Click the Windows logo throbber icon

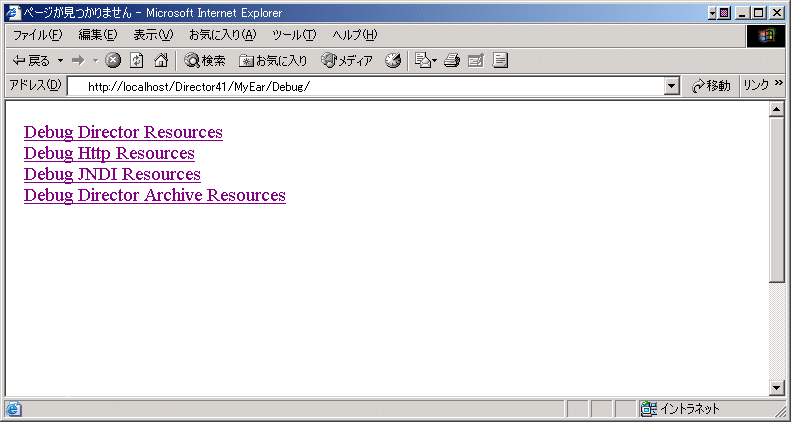coord(766,36)
